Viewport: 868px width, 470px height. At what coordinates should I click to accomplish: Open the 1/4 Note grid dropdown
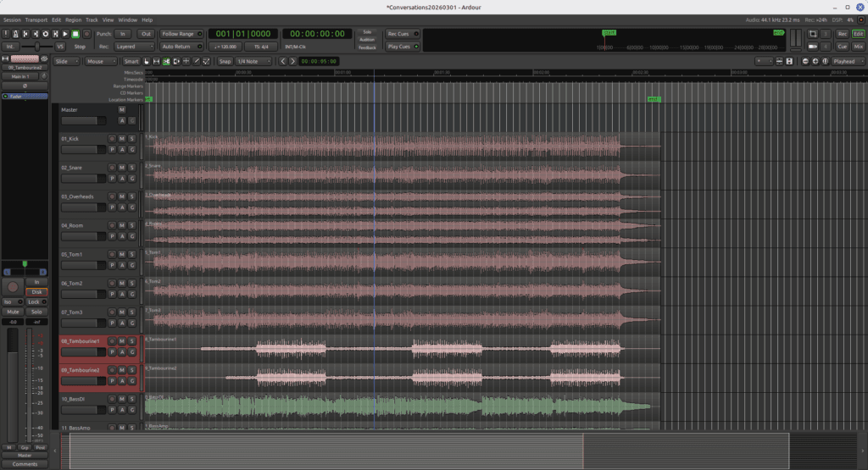point(253,61)
